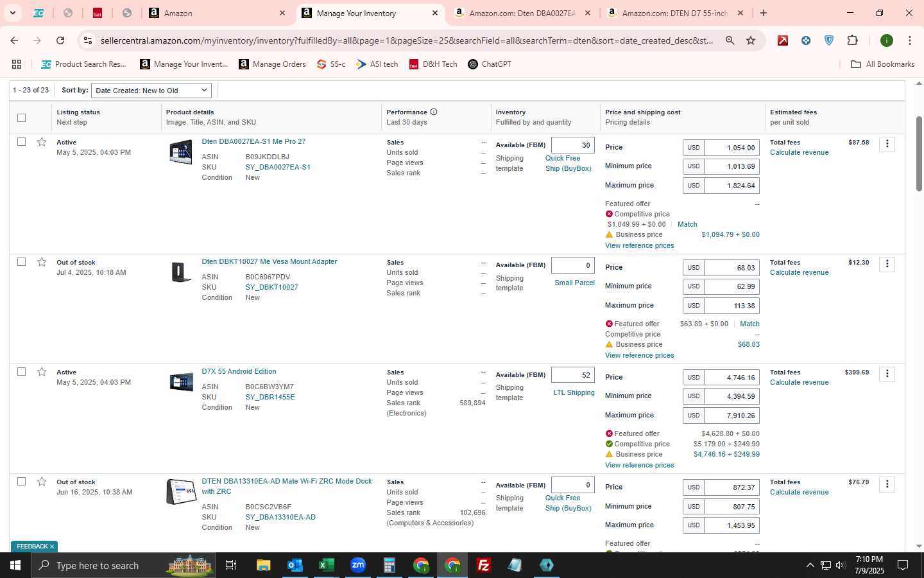Open the Sort by Date Created dropdown
The image size is (924, 578).
pos(151,91)
